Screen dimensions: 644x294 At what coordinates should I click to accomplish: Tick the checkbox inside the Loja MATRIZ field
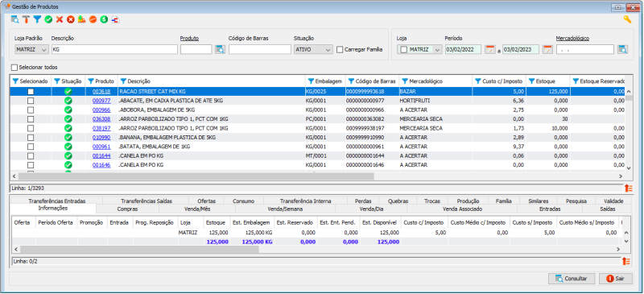point(404,49)
